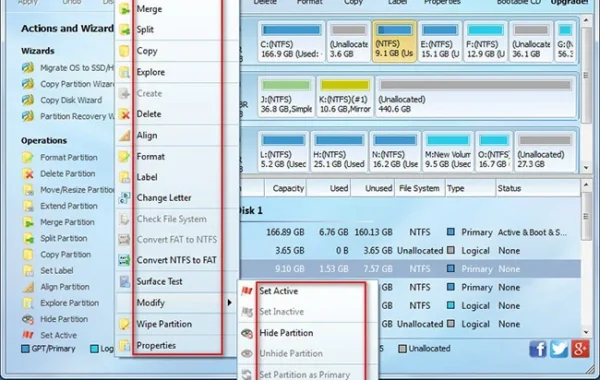
Task: Click the Explore icon in context menu
Action: 124,72
